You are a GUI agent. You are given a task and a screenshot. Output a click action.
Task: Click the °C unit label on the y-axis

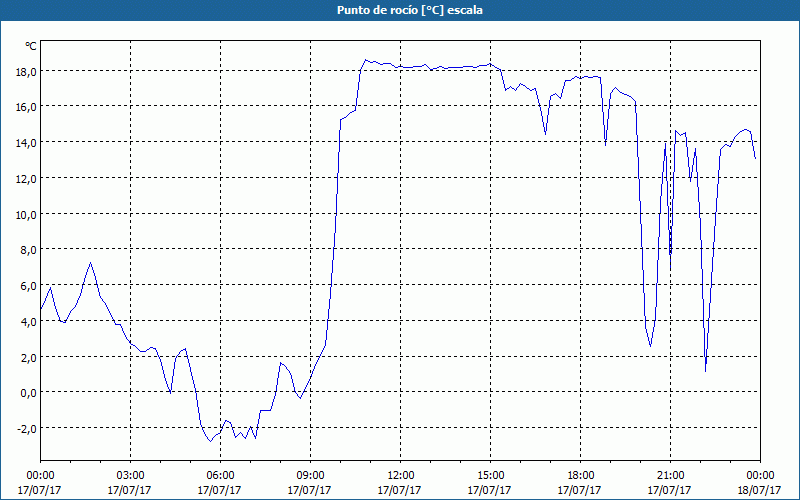pyautogui.click(x=31, y=46)
